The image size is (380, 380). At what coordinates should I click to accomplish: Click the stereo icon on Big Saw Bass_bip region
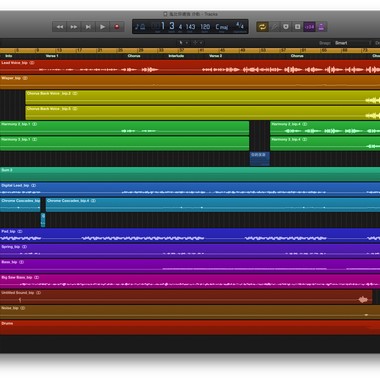pyautogui.click(x=37, y=277)
